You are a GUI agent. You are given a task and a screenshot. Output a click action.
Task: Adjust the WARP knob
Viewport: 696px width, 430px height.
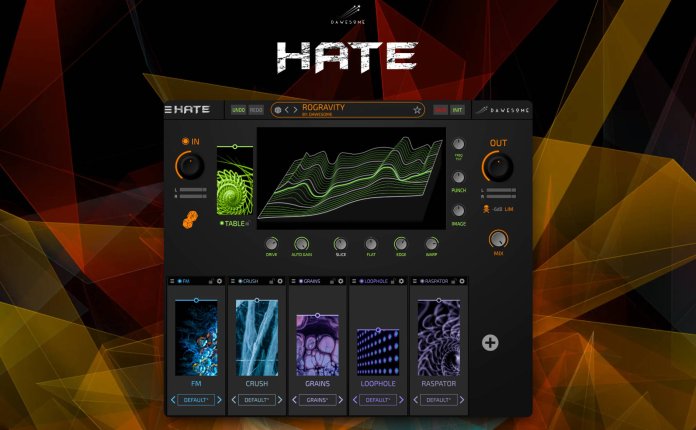click(431, 244)
